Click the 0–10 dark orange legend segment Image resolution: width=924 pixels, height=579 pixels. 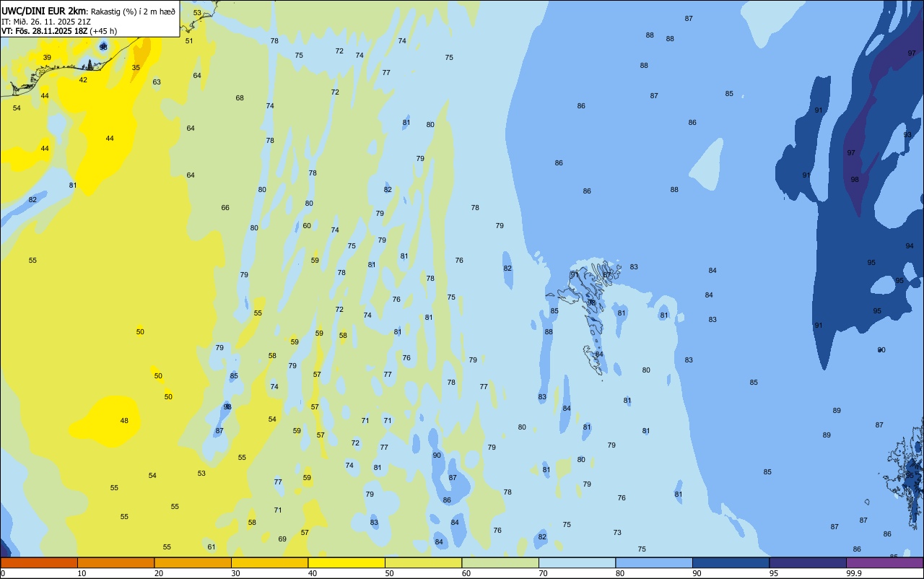[x=39, y=562]
